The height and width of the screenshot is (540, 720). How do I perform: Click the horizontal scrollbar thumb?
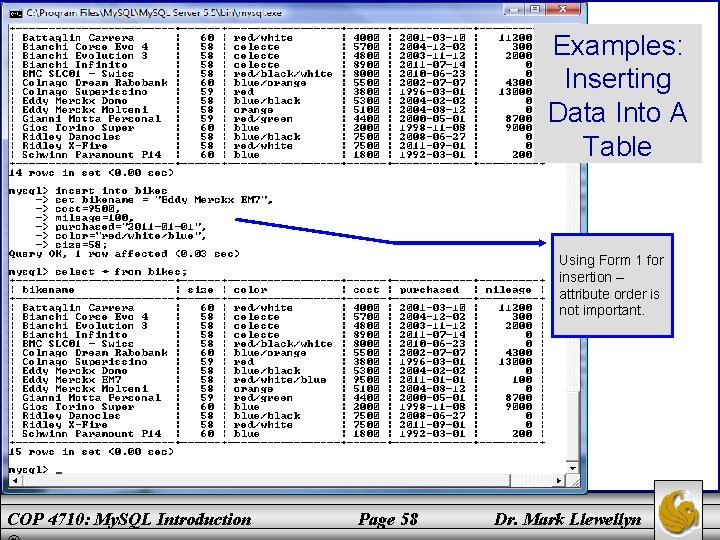[266, 480]
